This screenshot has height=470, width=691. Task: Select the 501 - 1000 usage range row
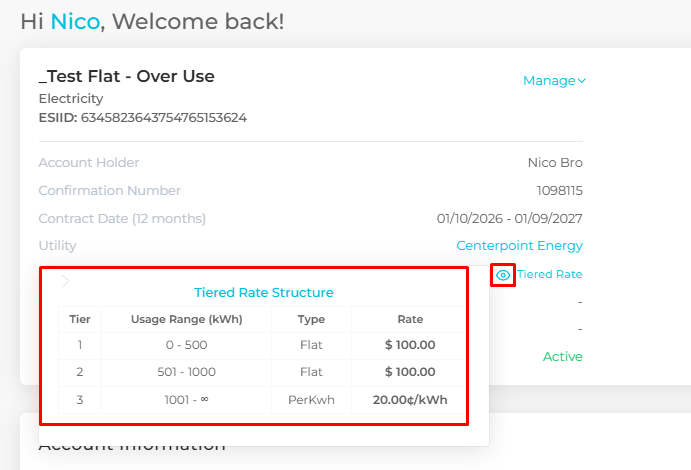click(186, 373)
